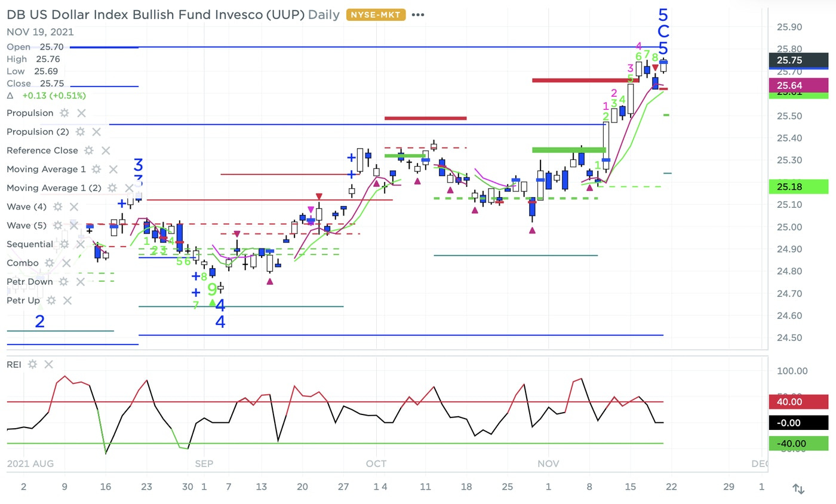Open settings gear for Propulsion indicator
This screenshot has height=504, width=836.
click(64, 113)
